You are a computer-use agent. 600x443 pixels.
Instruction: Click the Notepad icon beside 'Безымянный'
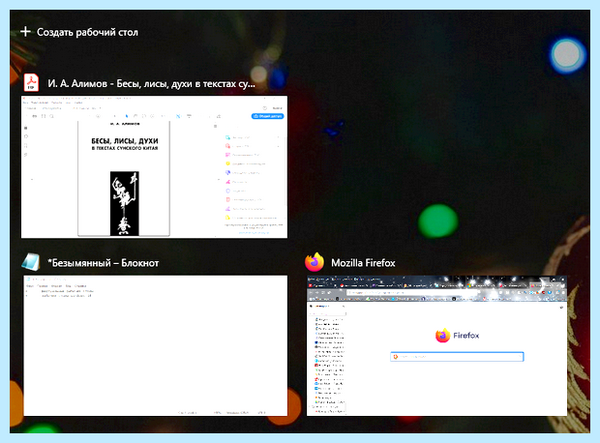[31, 262]
